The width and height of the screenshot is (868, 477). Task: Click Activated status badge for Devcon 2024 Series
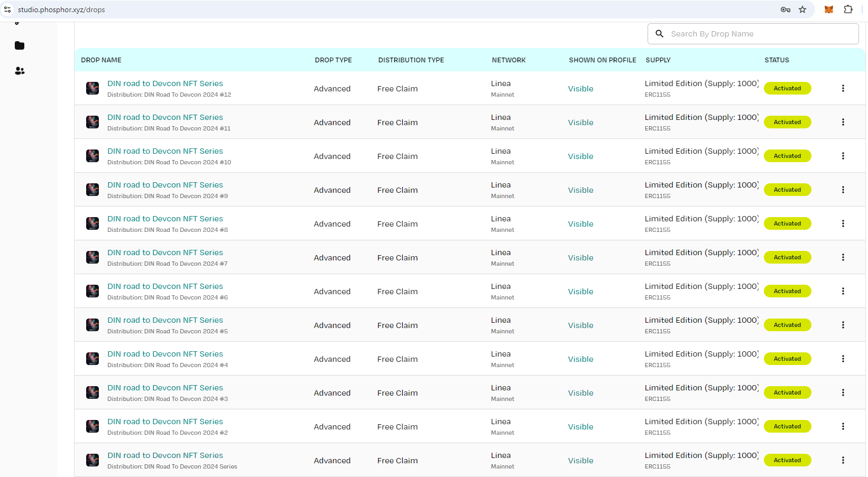(x=787, y=460)
